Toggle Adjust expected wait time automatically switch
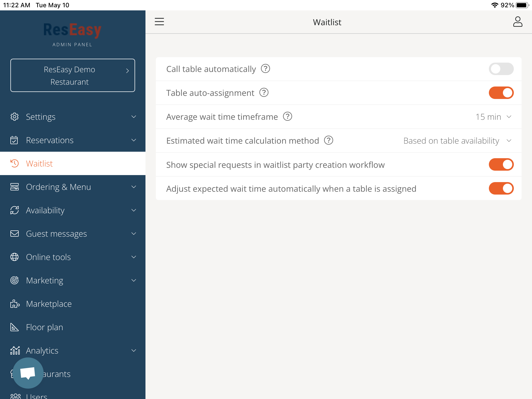Image resolution: width=532 pixels, height=399 pixels. [501, 188]
